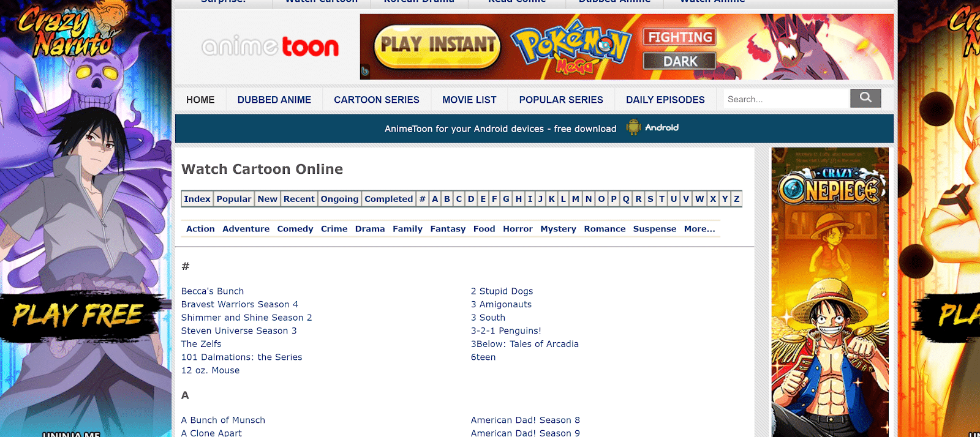The height and width of the screenshot is (437, 980).
Task: Jump to letter B index
Action: (447, 199)
